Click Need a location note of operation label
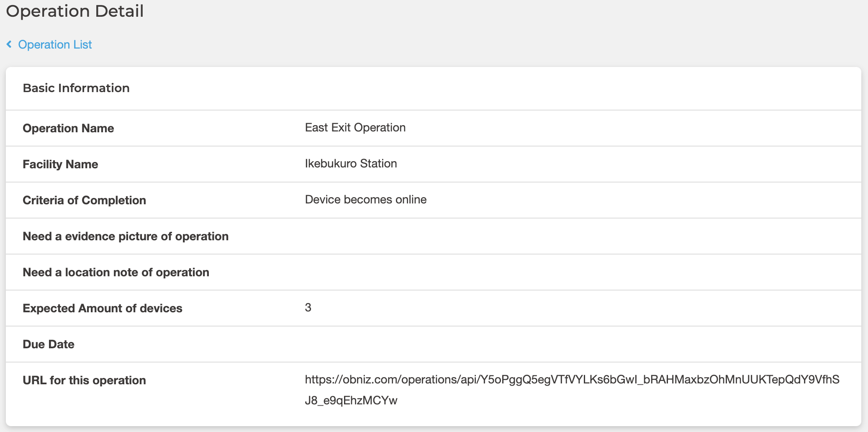 point(116,272)
